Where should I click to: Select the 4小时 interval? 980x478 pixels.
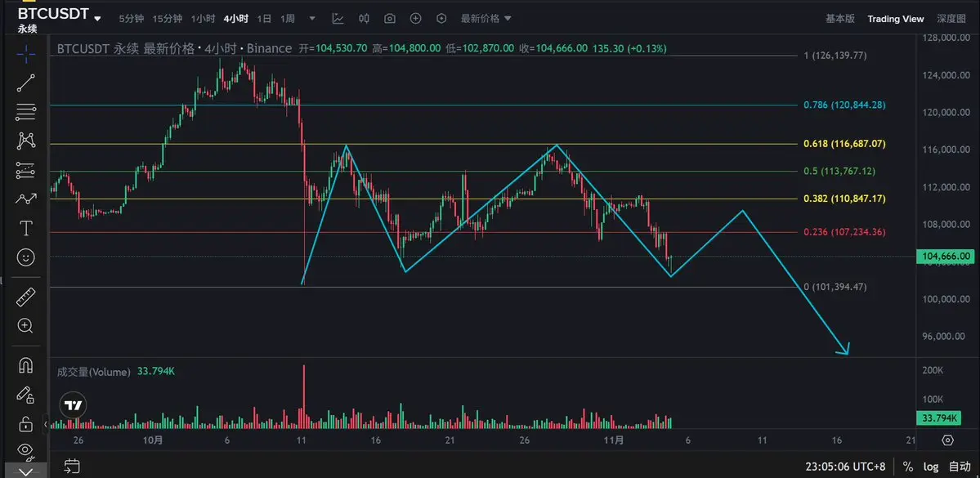tap(235, 19)
